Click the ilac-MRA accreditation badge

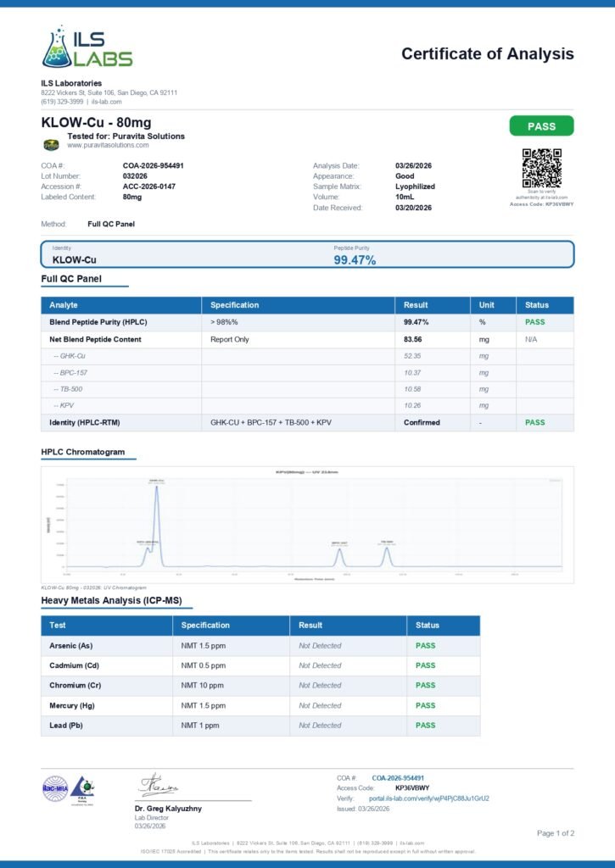point(55,788)
